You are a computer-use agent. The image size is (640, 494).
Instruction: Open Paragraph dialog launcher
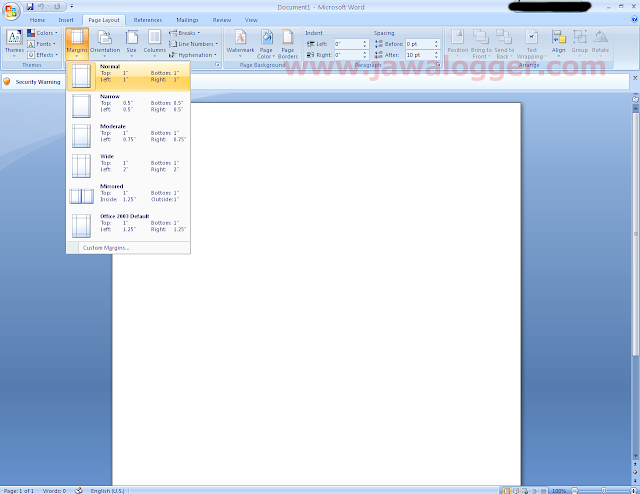[x=438, y=65]
